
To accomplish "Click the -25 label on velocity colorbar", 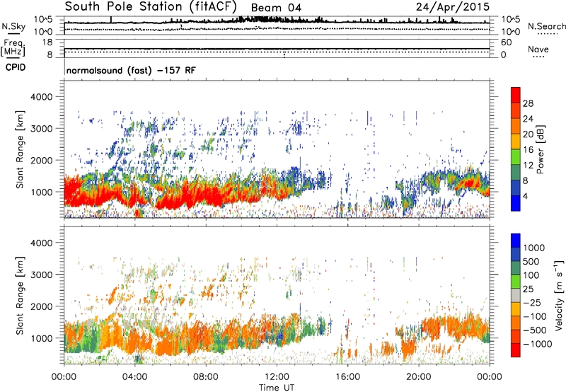I will (533, 303).
